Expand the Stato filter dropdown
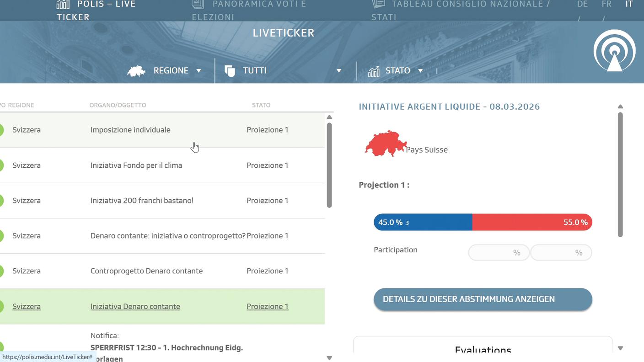 point(420,71)
